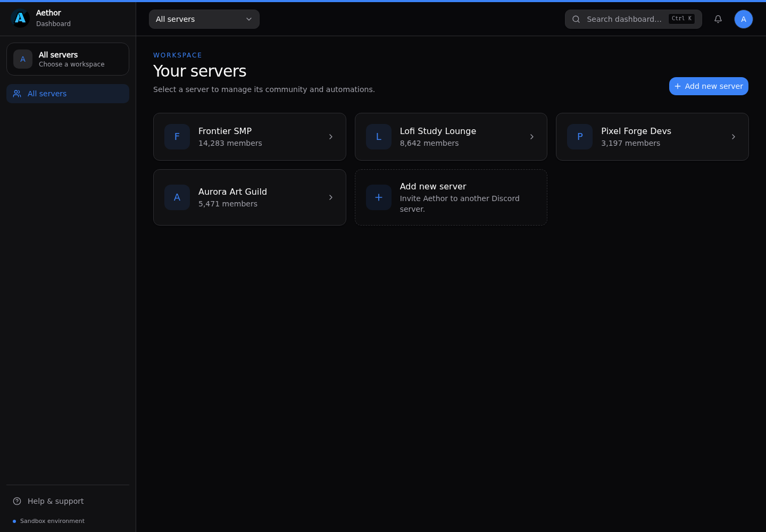Click the '3,197 members' text
766x532 pixels.
[x=630, y=143]
